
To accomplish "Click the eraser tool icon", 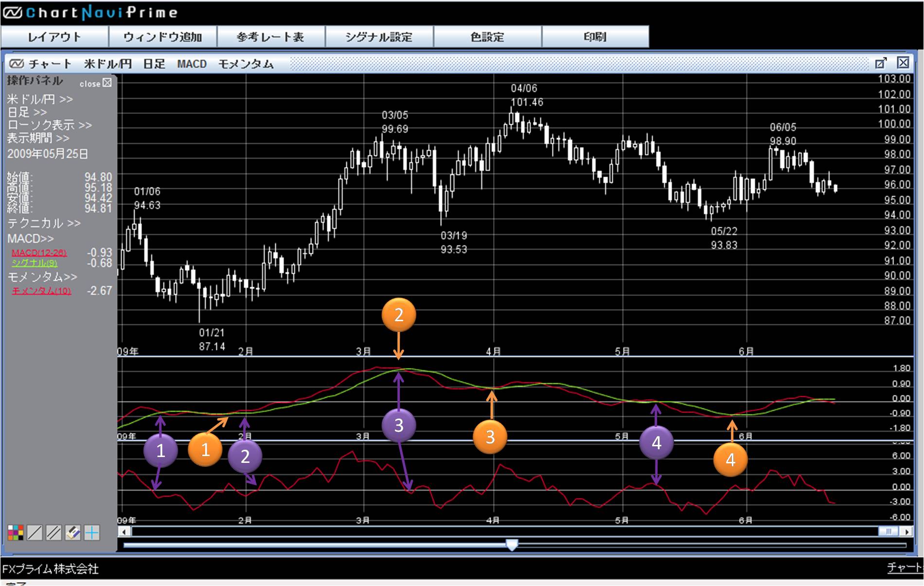I will (73, 533).
